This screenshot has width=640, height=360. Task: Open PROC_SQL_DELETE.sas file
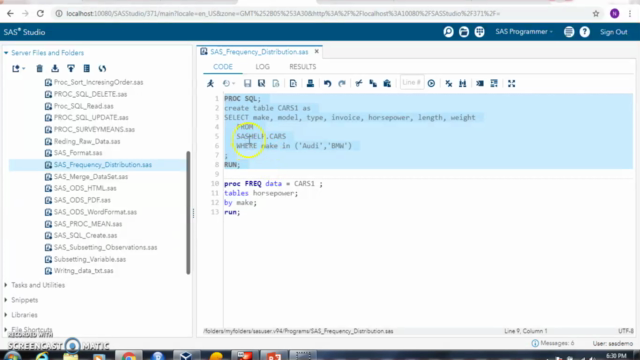tap(90, 94)
